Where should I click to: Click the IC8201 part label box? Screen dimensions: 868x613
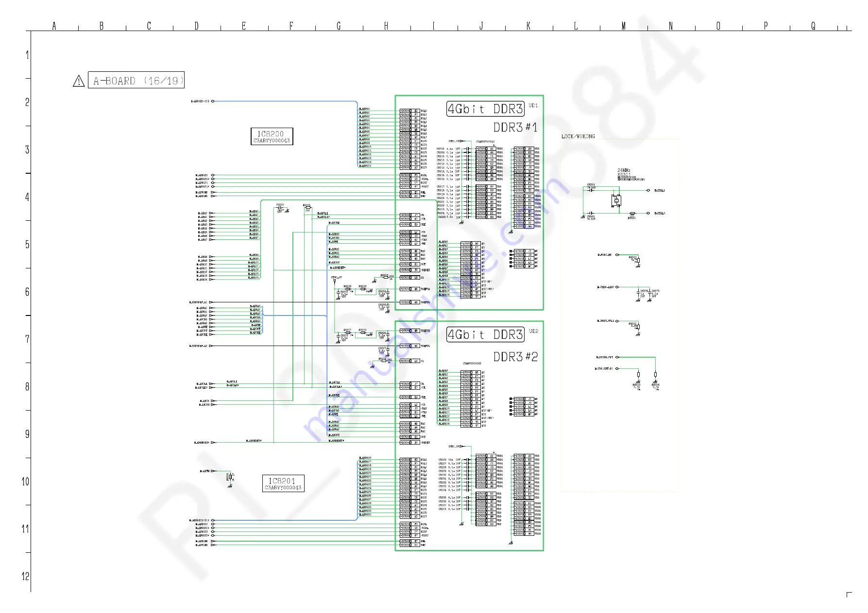pos(284,483)
